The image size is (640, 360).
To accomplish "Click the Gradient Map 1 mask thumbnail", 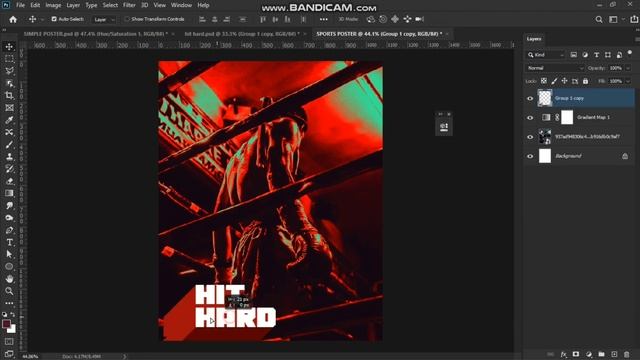I will coord(567,118).
